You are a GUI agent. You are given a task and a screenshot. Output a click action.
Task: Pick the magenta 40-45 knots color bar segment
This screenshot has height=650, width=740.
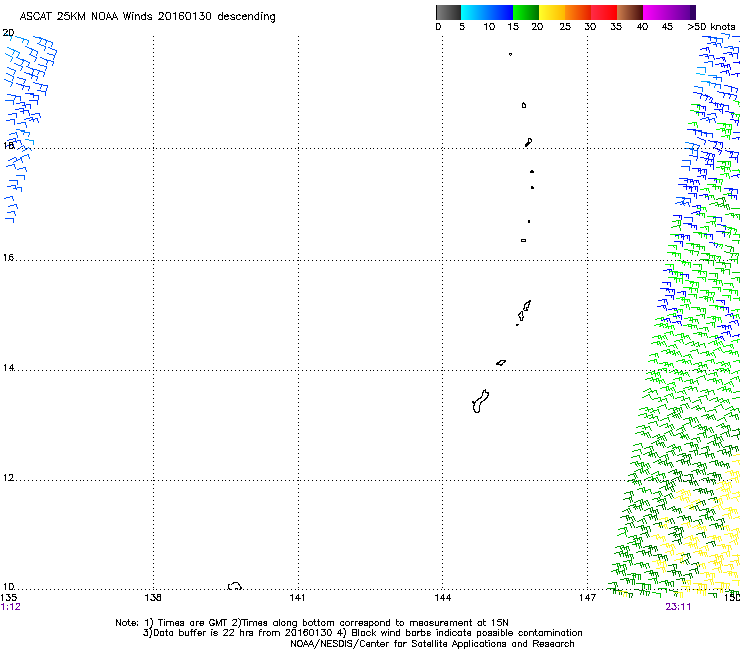point(656,12)
